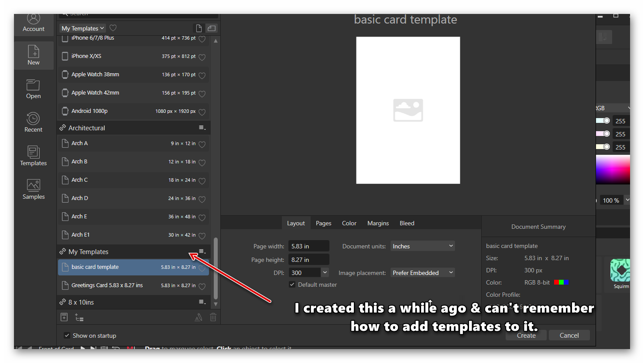This screenshot has height=363, width=644.
Task: Select the iPhone 6/7/8 Plus preset
Action: point(134,39)
